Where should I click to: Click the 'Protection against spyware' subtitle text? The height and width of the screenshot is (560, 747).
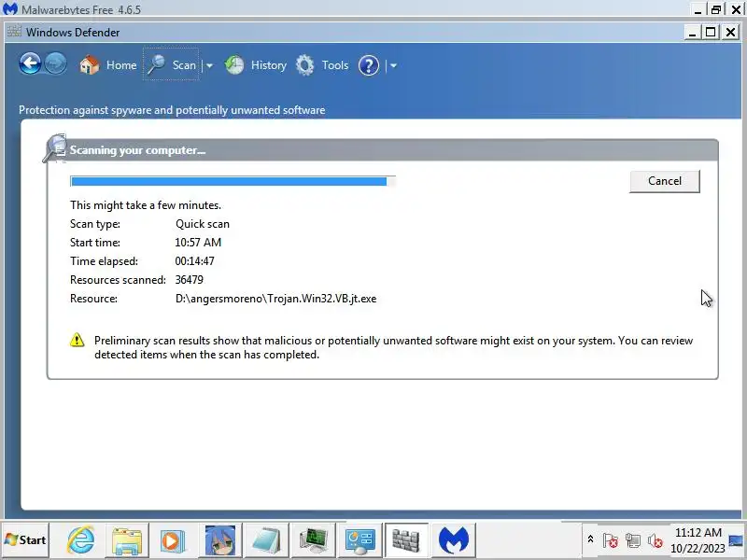pos(172,110)
